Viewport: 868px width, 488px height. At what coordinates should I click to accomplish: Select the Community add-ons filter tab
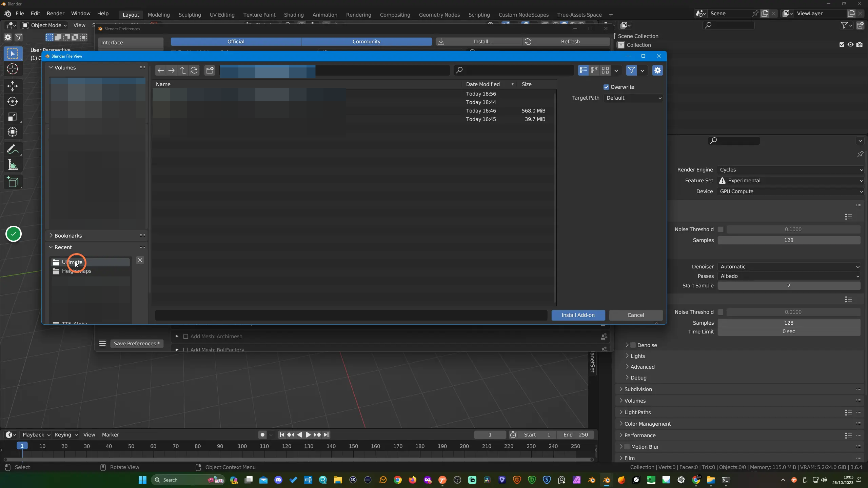click(x=366, y=42)
